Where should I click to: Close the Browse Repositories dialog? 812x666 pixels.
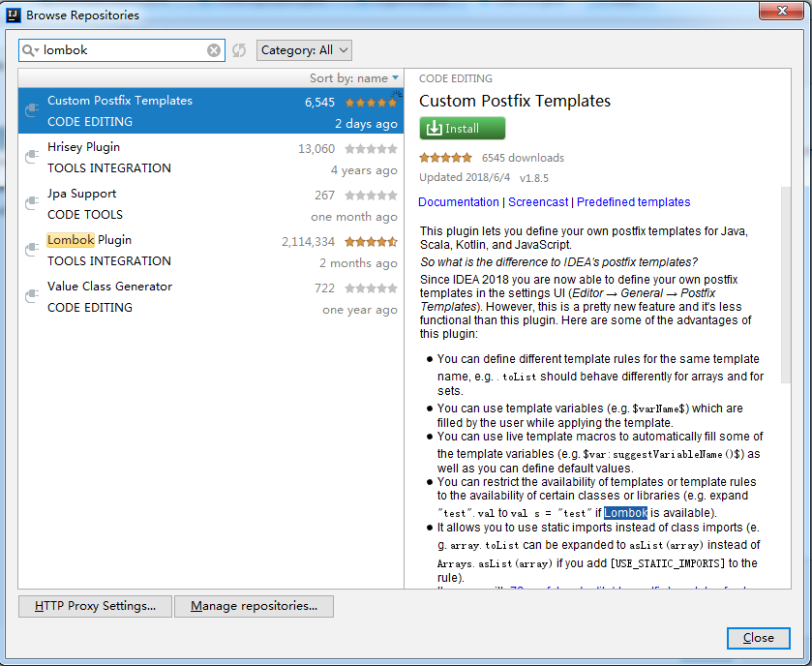(x=758, y=638)
